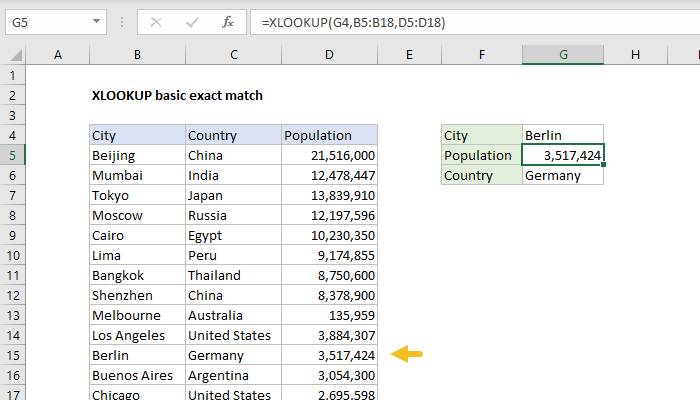Click the Cancel X icon in formula bar
Viewport: 700px width, 400px height.
click(156, 21)
